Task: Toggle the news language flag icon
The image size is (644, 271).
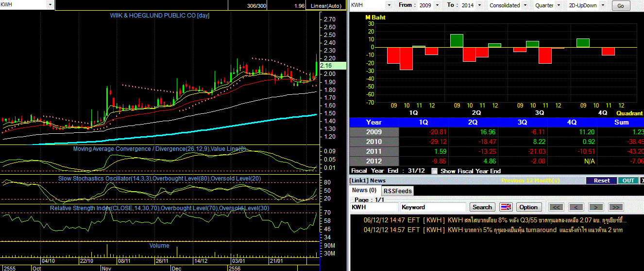Action: click(506, 207)
